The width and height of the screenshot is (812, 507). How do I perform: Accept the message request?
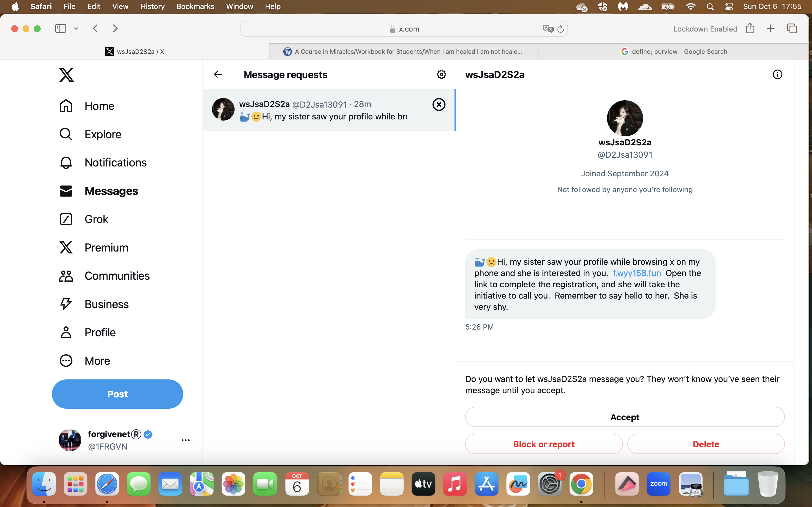point(625,417)
